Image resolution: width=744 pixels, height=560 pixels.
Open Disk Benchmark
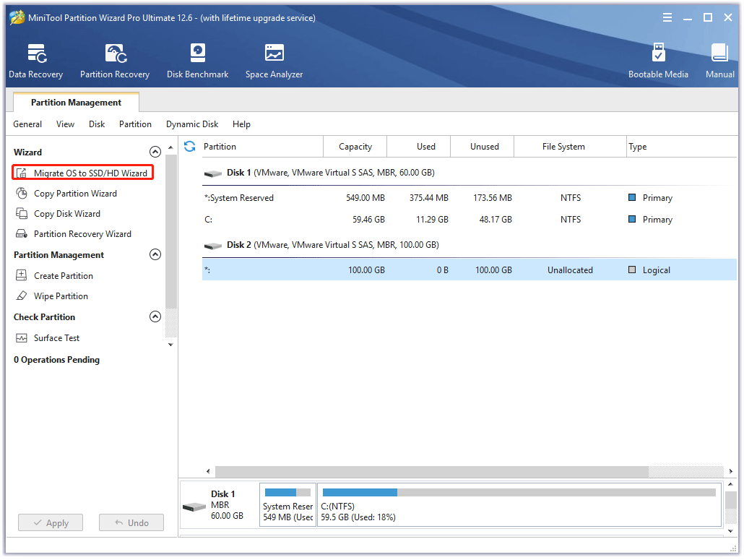click(x=197, y=61)
